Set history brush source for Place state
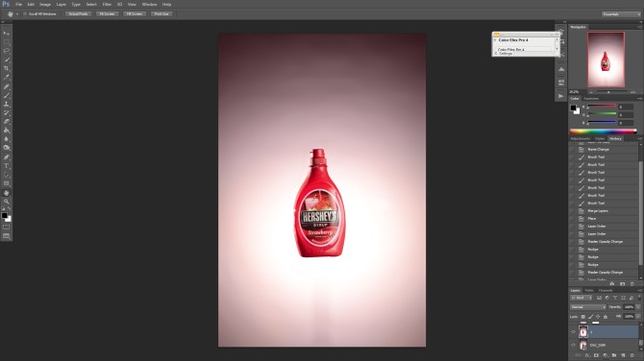Viewport: 644px width, 361px height. pos(573,219)
